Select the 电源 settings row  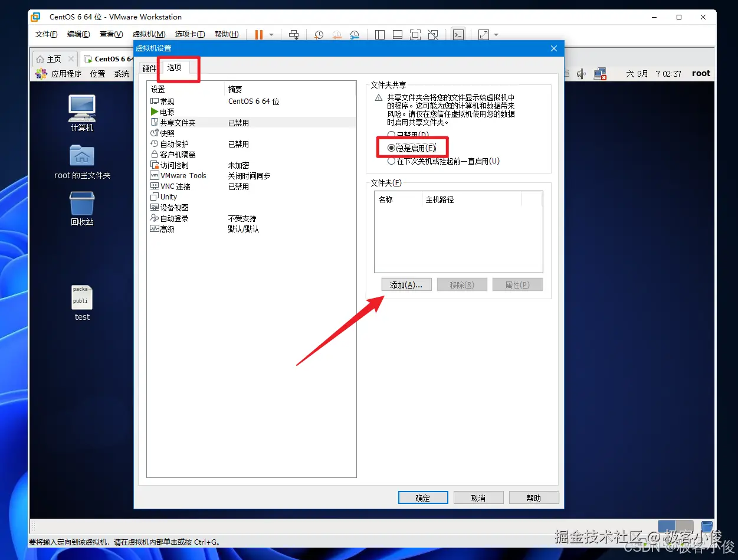pyautogui.click(x=252, y=112)
